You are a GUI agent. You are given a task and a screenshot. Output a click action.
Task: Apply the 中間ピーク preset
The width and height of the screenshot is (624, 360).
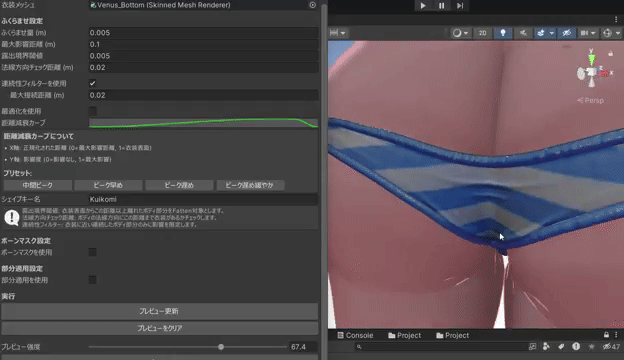pyautogui.click(x=38, y=185)
